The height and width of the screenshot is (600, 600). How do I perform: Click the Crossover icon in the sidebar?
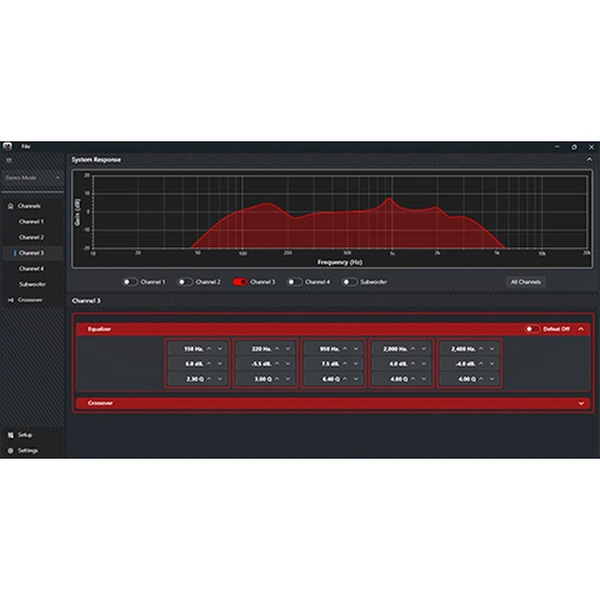coord(10,299)
